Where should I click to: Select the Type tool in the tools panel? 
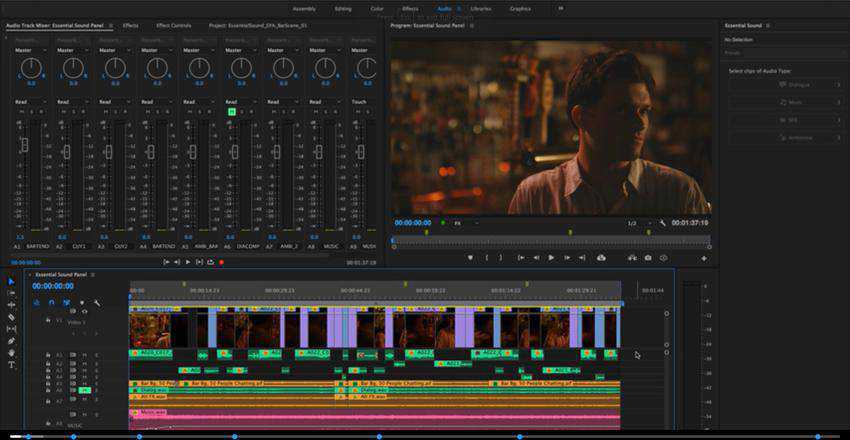pos(12,365)
